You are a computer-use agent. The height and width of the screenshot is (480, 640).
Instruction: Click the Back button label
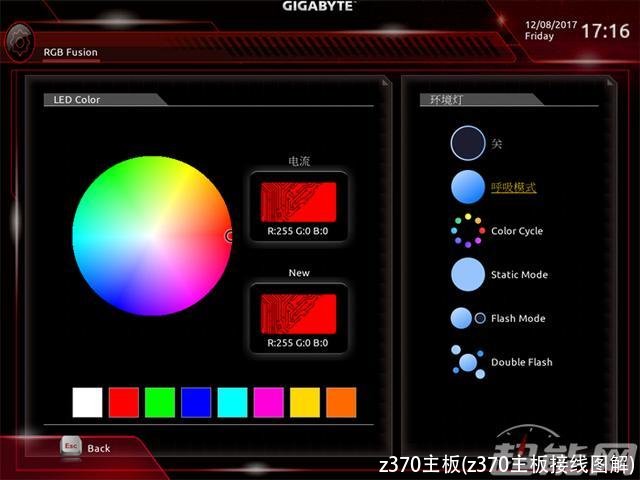pos(98,448)
